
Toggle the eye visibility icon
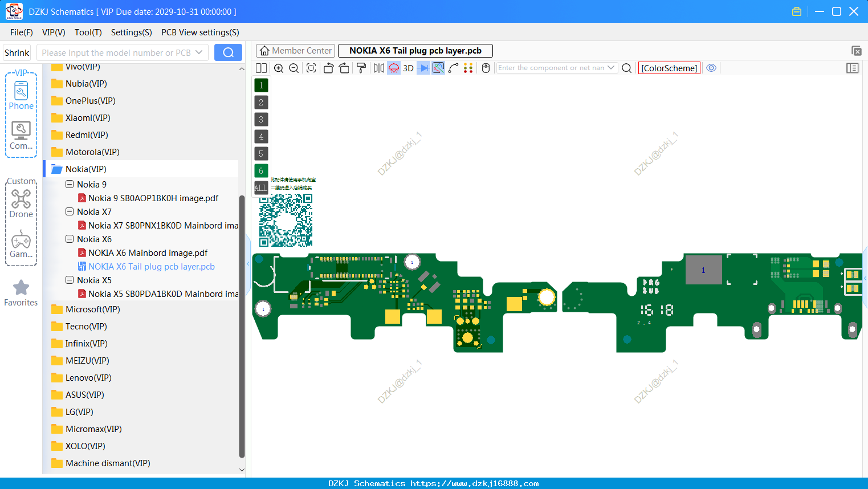click(711, 68)
